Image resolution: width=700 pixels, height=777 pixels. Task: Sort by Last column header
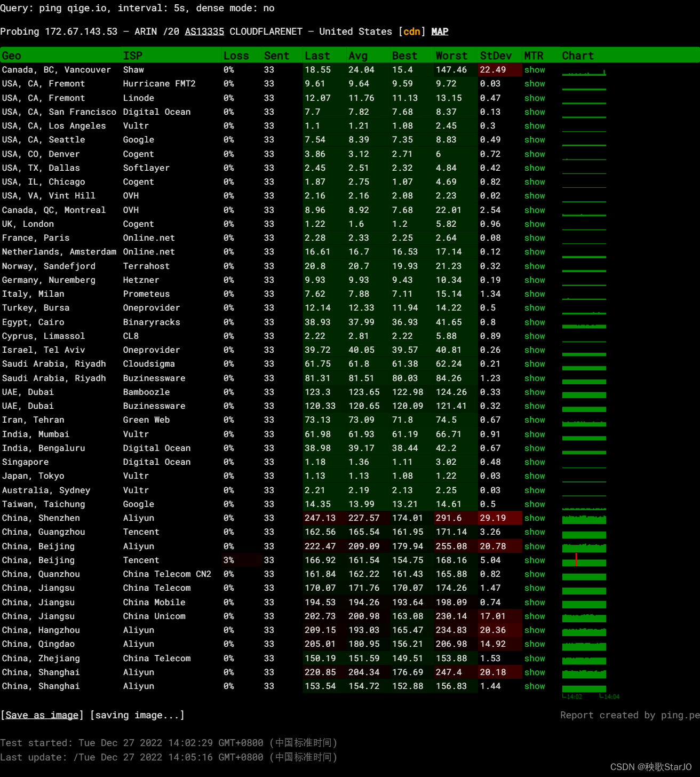click(317, 55)
